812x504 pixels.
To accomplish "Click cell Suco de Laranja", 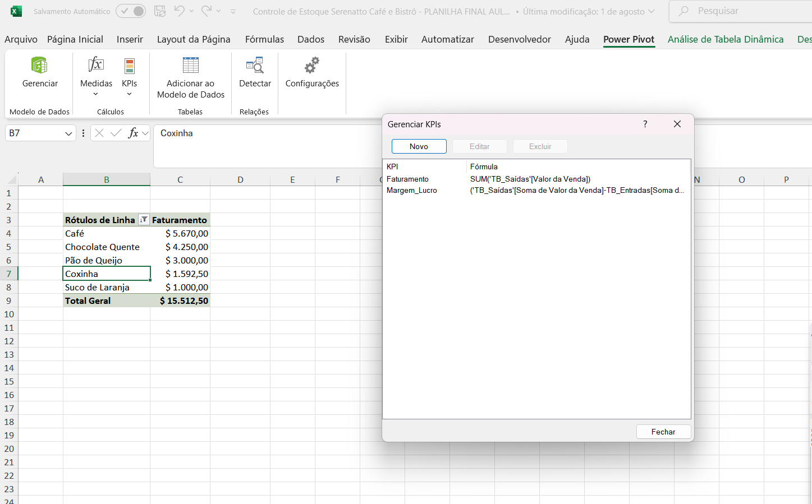I will (107, 287).
